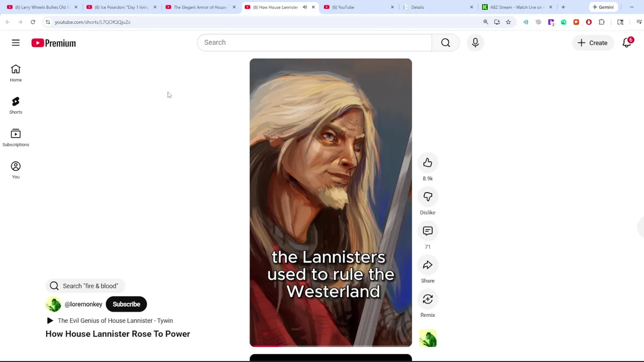Screen dimensions: 644x362
Task: Dislike this Short
Action: click(428, 197)
